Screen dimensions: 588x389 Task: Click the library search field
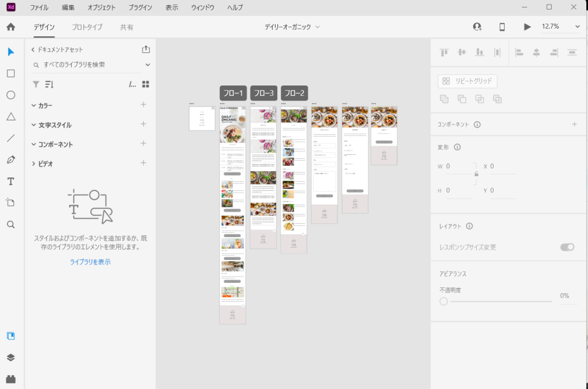point(89,65)
